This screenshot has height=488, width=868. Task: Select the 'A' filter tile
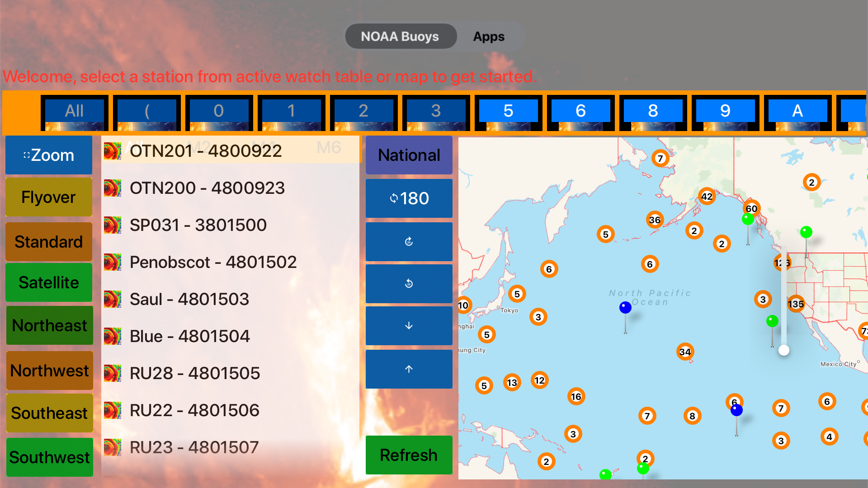(x=798, y=113)
